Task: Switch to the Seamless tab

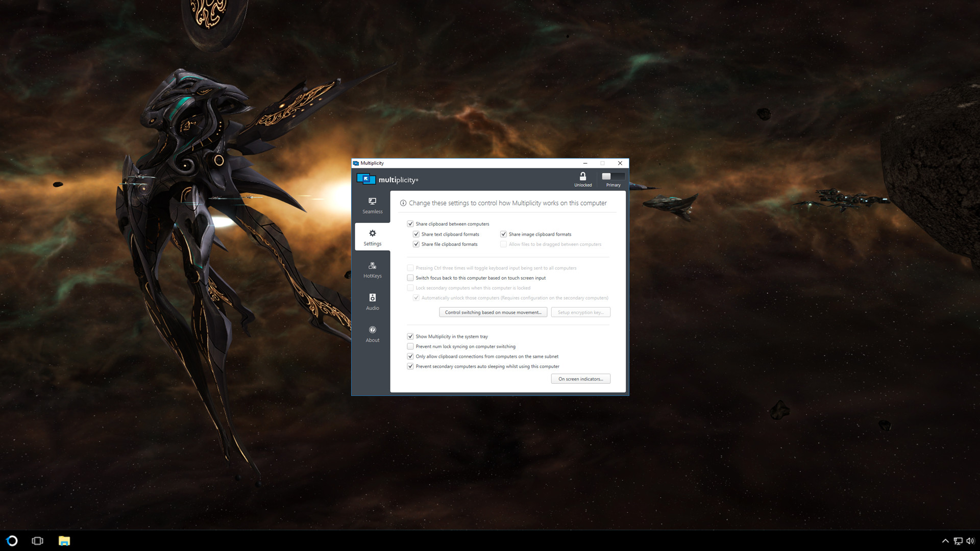Action: [x=372, y=205]
